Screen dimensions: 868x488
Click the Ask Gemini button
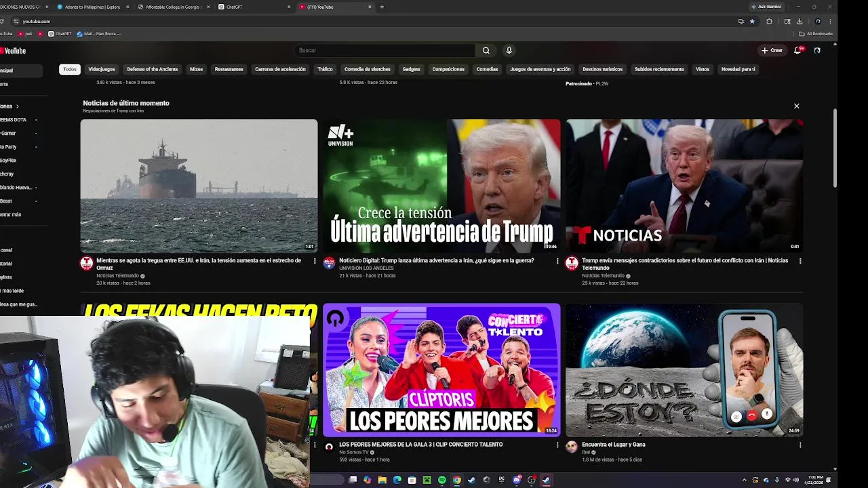(x=766, y=7)
